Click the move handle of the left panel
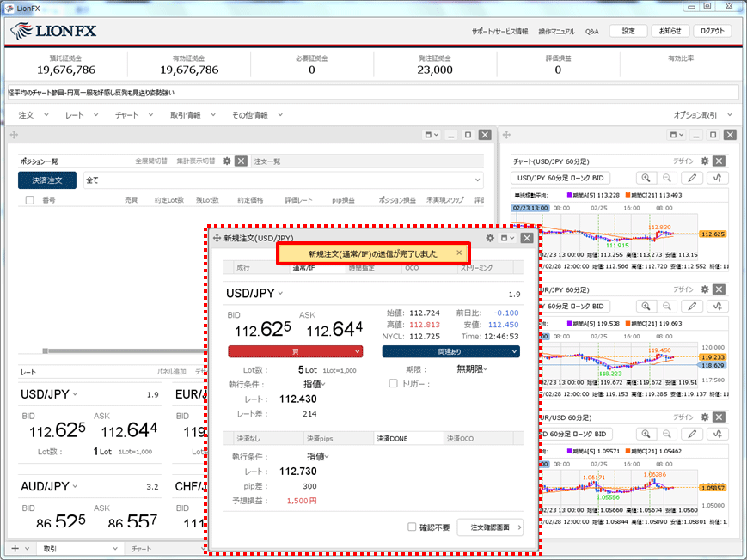This screenshot has width=747, height=560. click(15, 135)
